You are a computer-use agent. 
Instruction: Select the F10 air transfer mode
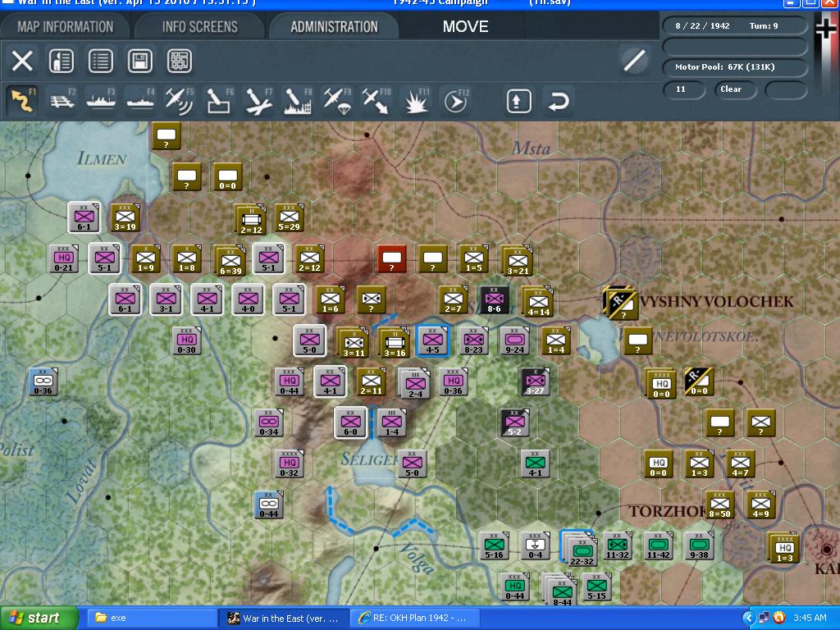pos(377,101)
